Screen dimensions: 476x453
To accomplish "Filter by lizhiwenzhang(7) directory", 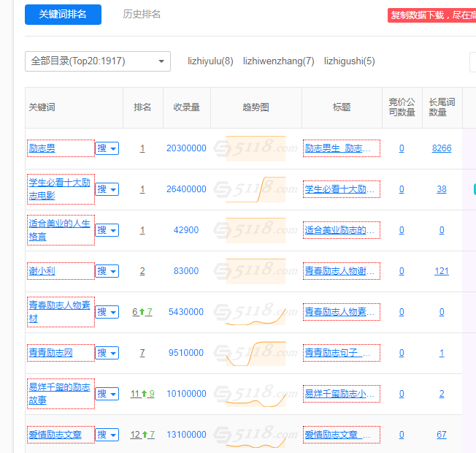I will pyautogui.click(x=278, y=61).
